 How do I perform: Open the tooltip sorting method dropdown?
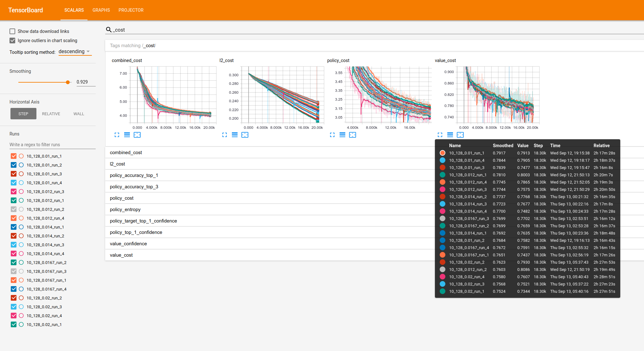tap(75, 52)
